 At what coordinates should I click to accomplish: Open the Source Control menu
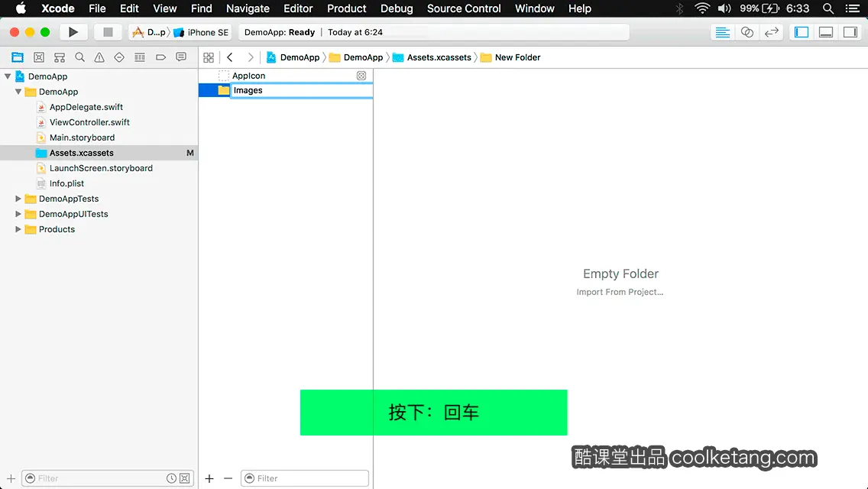[464, 8]
